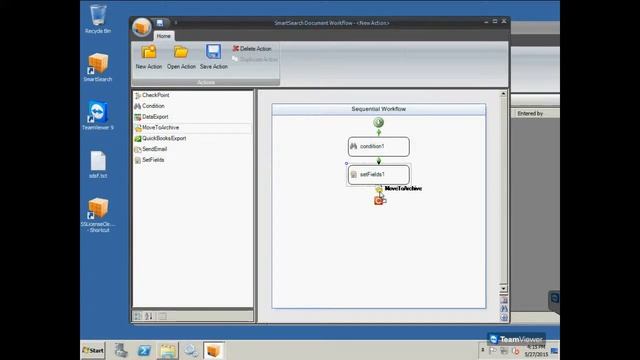
Task: Click the form icon inside setFields1 activity
Action: (353, 174)
